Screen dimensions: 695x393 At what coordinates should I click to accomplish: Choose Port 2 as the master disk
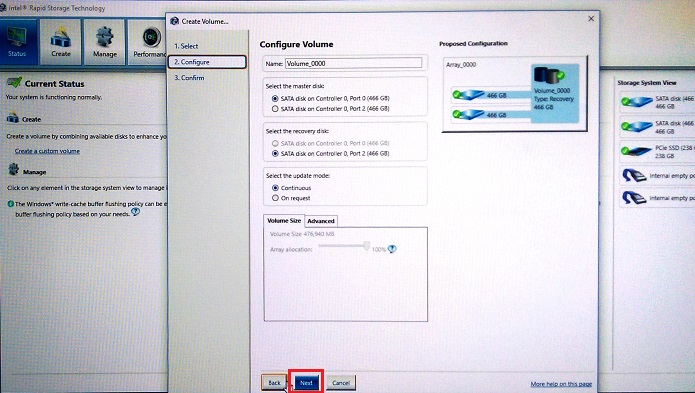[x=275, y=109]
